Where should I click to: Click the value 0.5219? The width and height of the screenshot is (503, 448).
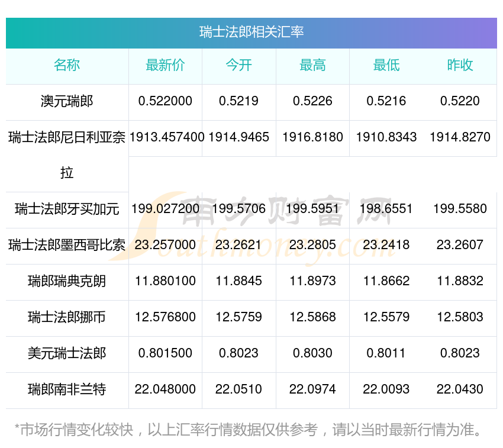tap(238, 101)
